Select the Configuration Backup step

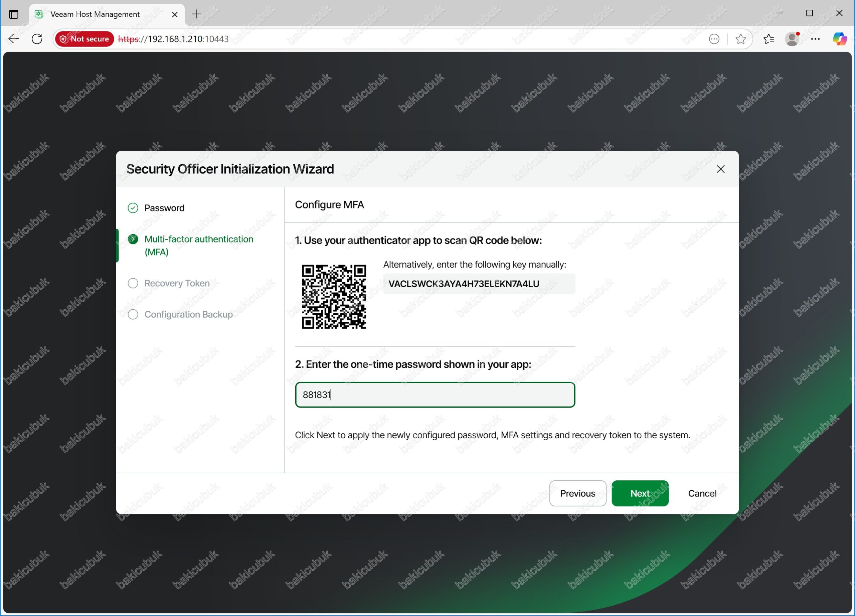click(x=188, y=314)
